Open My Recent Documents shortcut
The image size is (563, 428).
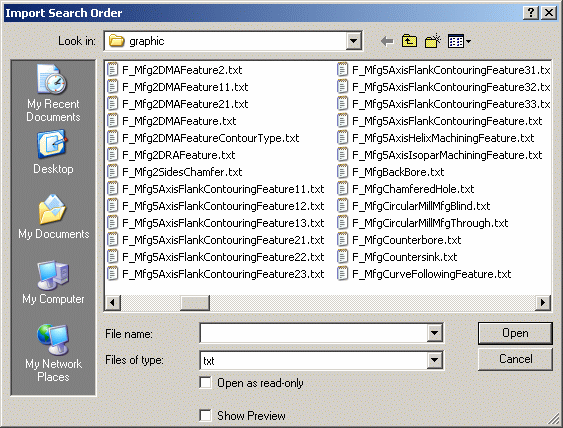(x=53, y=93)
